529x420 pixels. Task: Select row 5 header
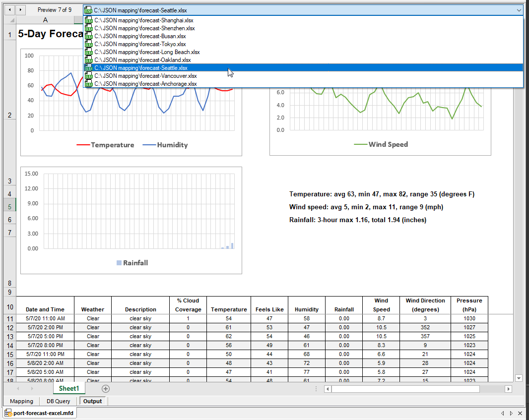click(9, 207)
